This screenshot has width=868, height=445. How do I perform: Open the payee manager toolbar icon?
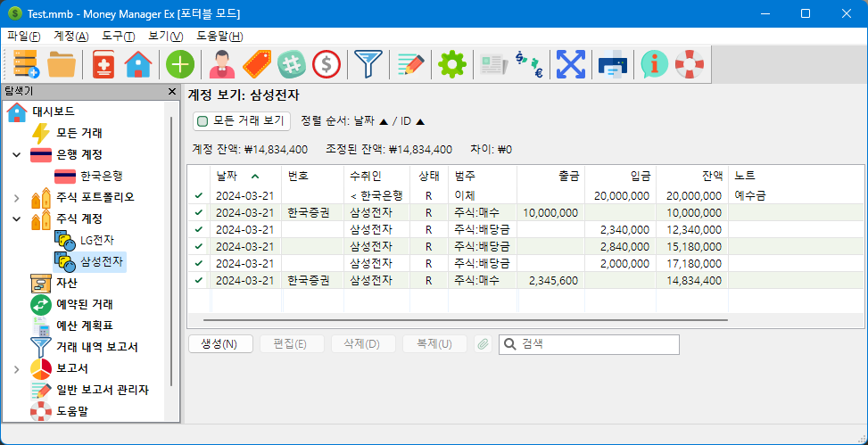tap(222, 64)
